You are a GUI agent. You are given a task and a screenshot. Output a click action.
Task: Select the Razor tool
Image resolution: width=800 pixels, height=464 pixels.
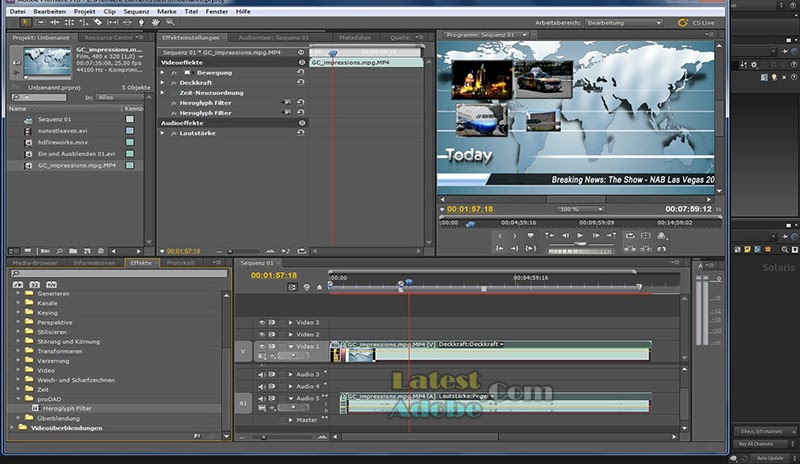pyautogui.click(x=98, y=22)
